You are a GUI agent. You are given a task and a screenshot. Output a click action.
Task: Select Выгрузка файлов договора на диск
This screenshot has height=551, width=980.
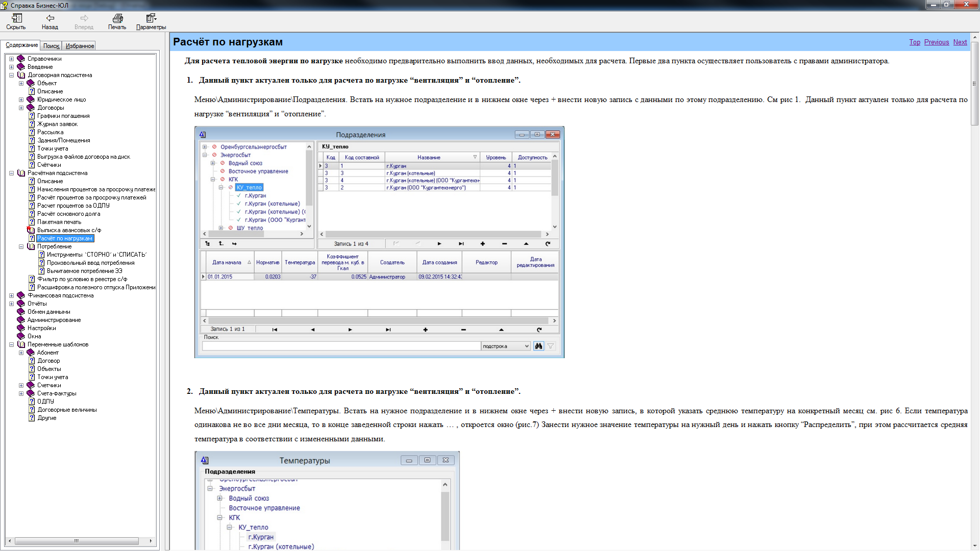[x=83, y=157]
